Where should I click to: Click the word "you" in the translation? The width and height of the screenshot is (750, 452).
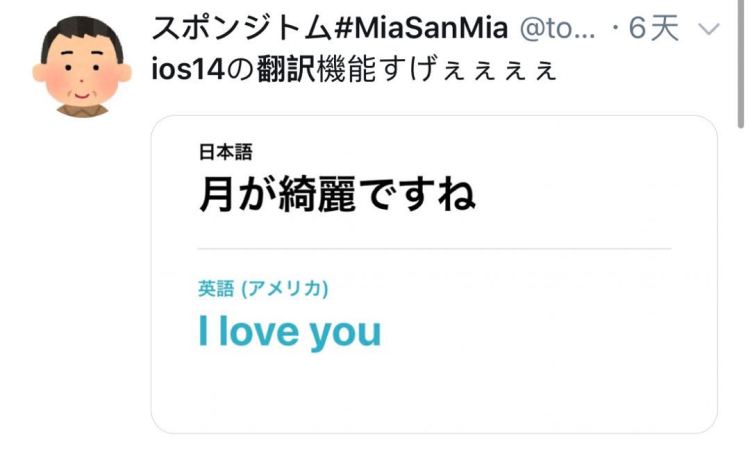click(345, 333)
